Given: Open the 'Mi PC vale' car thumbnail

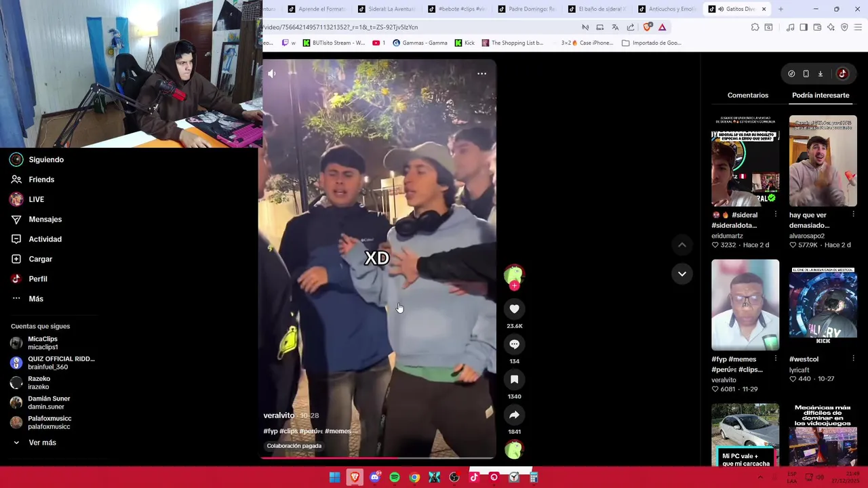Looking at the screenshot, I should pyautogui.click(x=745, y=435).
